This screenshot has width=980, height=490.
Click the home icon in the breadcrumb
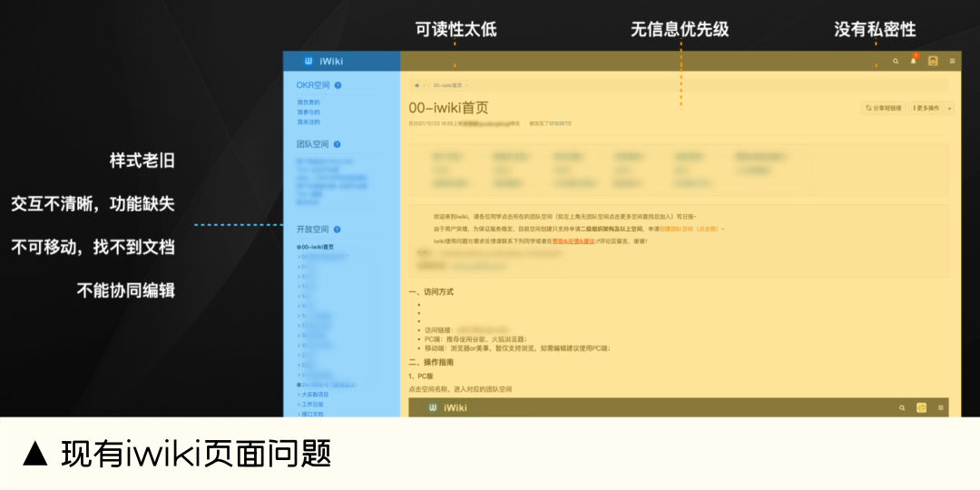pyautogui.click(x=416, y=85)
